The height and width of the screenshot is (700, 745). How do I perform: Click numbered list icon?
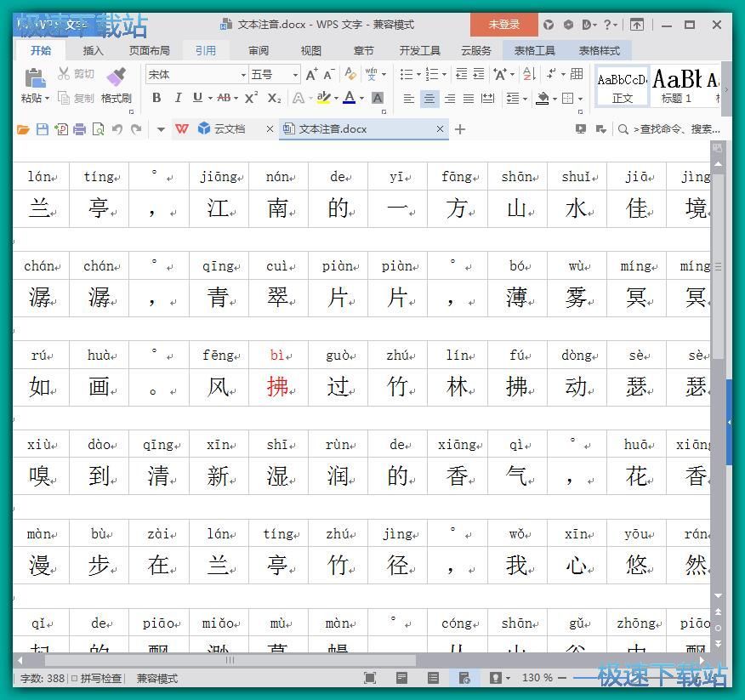(x=432, y=74)
